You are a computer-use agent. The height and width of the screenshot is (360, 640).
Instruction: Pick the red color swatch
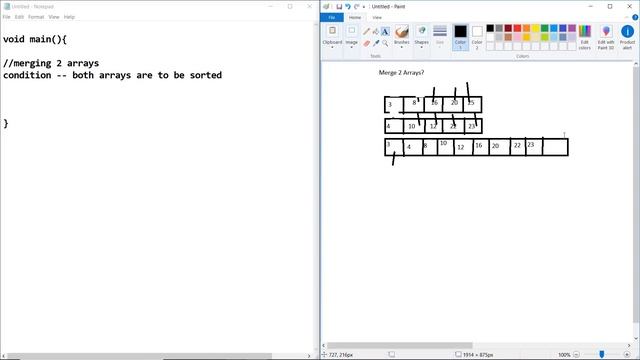518,28
